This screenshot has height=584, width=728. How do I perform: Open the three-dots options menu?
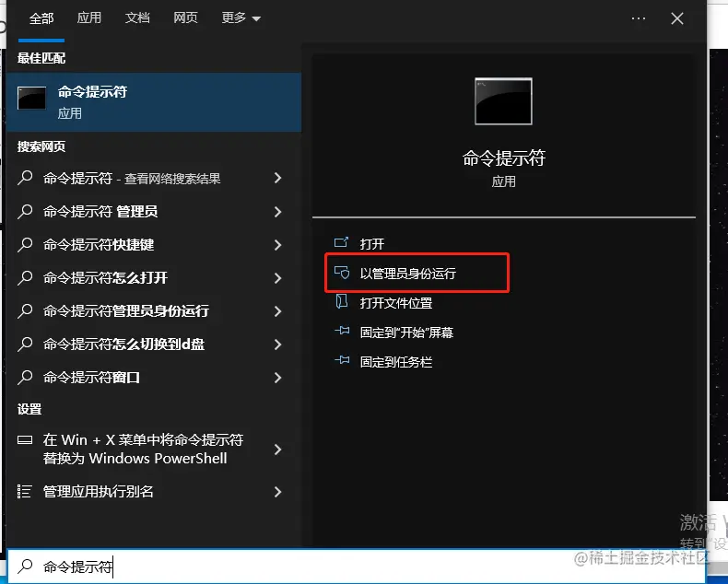click(x=639, y=18)
